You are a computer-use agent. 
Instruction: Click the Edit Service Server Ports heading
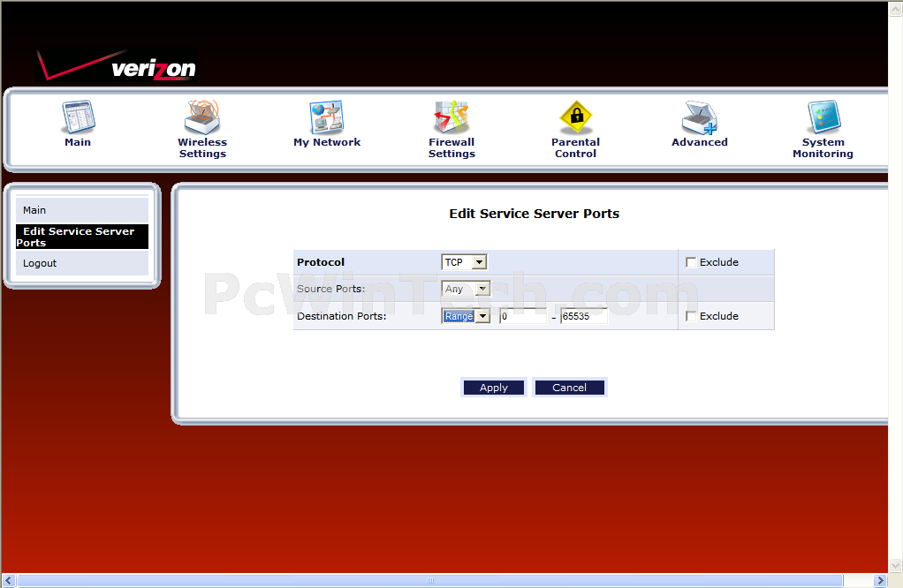coord(534,214)
